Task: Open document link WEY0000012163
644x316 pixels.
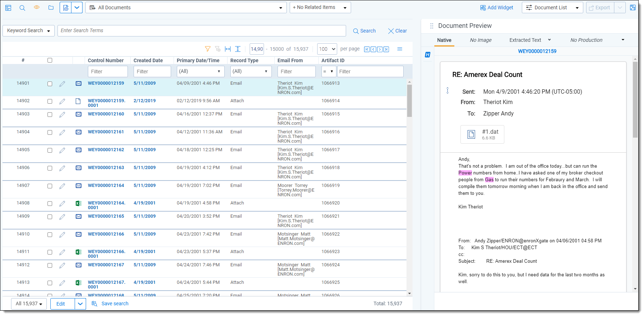Action: (x=106, y=168)
